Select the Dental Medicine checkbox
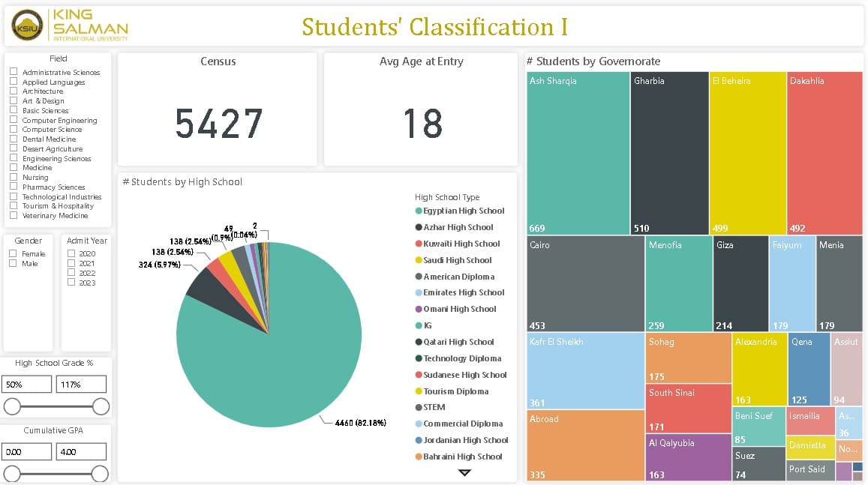The width and height of the screenshot is (868, 485). pos(14,139)
